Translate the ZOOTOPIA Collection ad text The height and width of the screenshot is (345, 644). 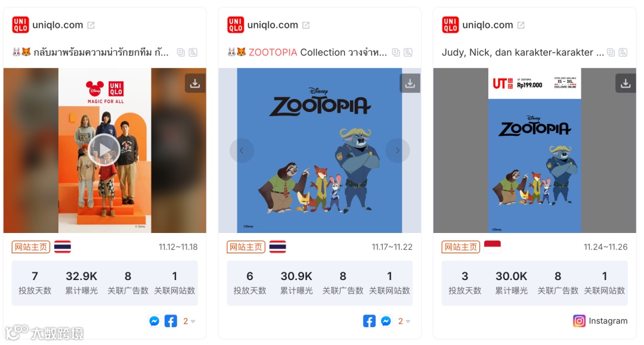pyautogui.click(x=408, y=52)
